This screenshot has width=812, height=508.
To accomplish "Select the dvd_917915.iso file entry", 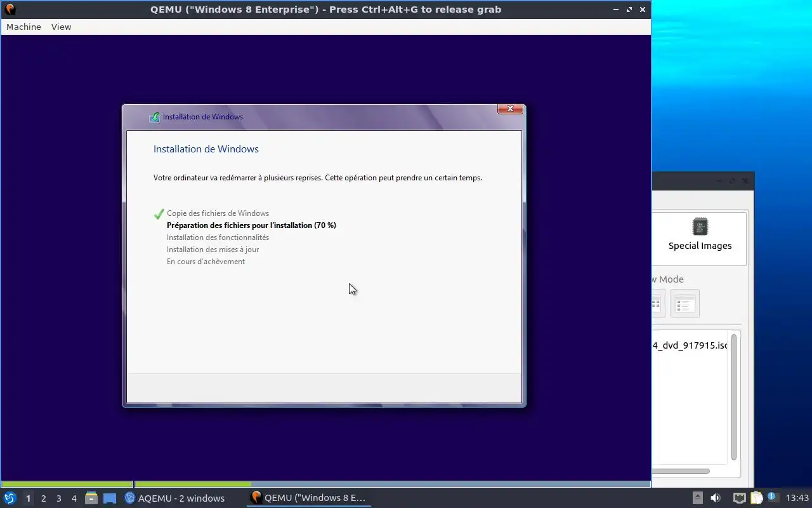I will click(x=690, y=345).
